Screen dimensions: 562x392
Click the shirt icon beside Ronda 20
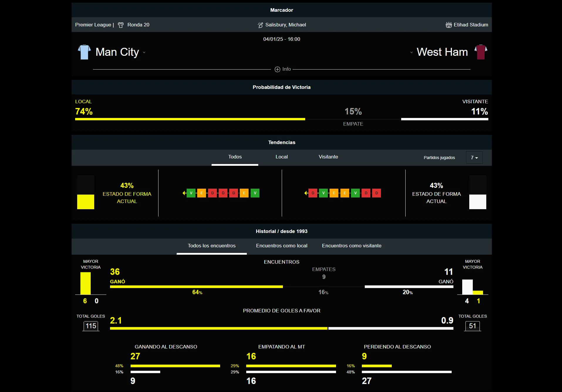121,25
